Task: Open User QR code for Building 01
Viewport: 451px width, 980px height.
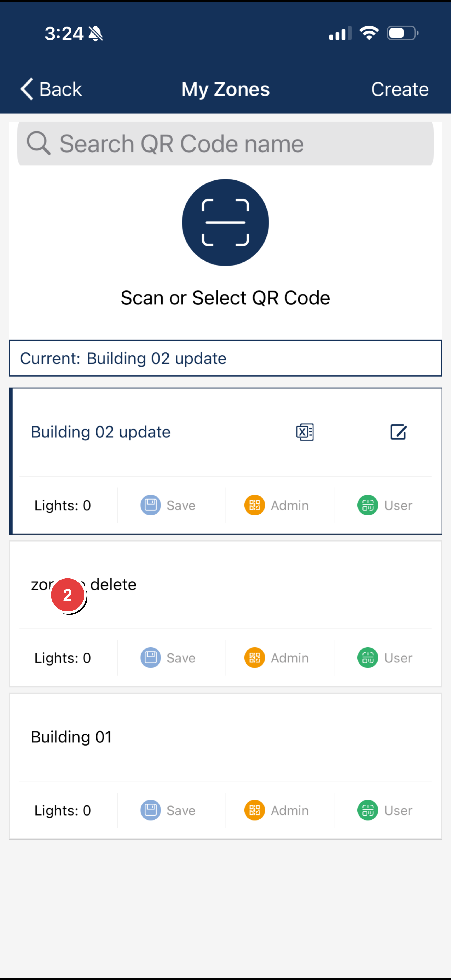Action: (368, 810)
